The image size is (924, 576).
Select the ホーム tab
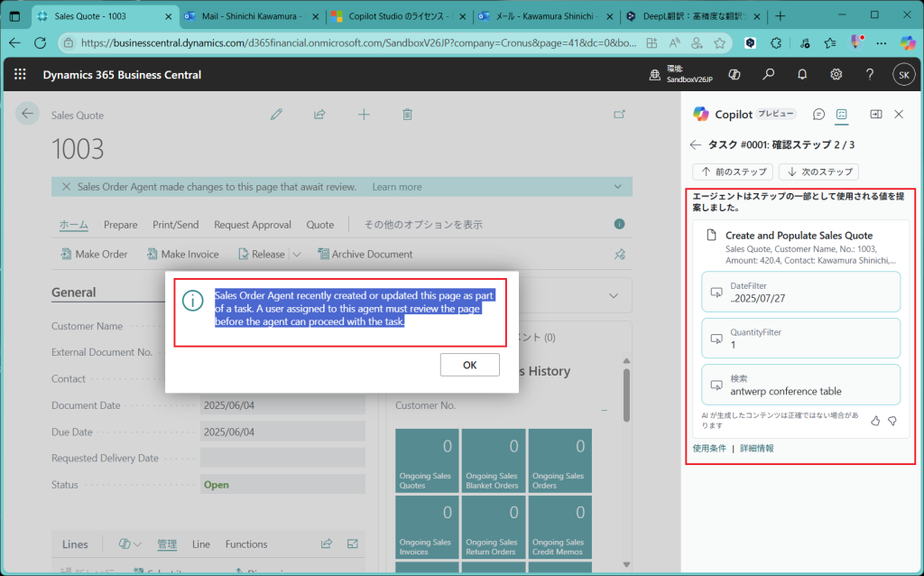[x=74, y=224]
